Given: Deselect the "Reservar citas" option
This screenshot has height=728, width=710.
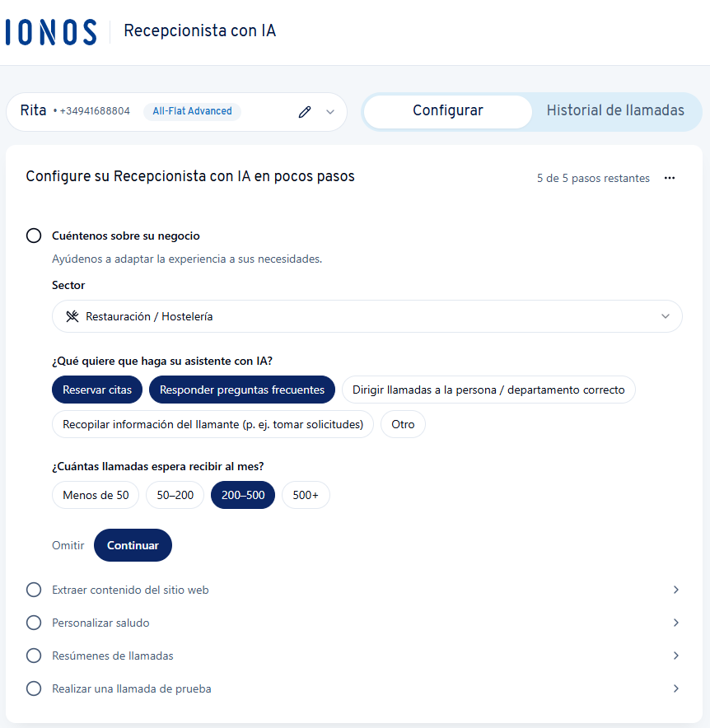Looking at the screenshot, I should (96, 390).
